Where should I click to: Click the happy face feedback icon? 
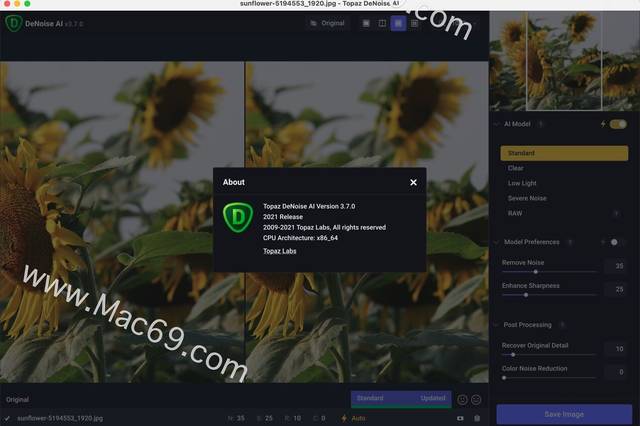coord(476,399)
